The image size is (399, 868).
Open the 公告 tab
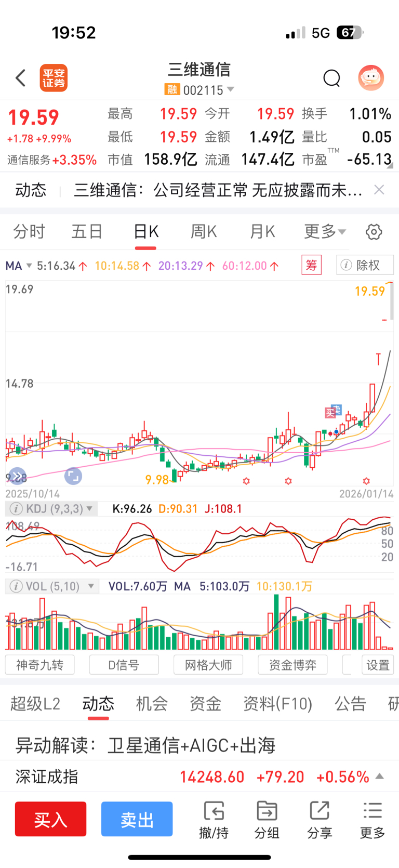click(x=351, y=703)
